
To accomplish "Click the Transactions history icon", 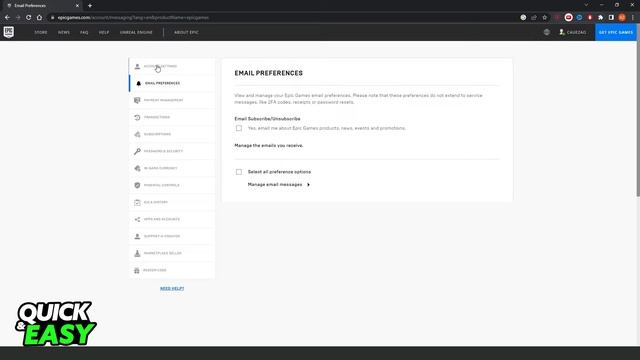I will 137,118.
